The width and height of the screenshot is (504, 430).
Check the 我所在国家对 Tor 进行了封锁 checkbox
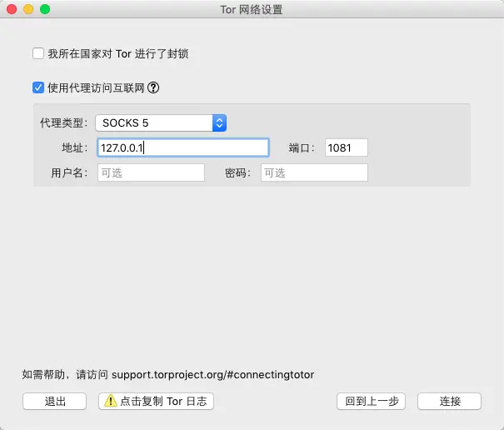point(38,53)
